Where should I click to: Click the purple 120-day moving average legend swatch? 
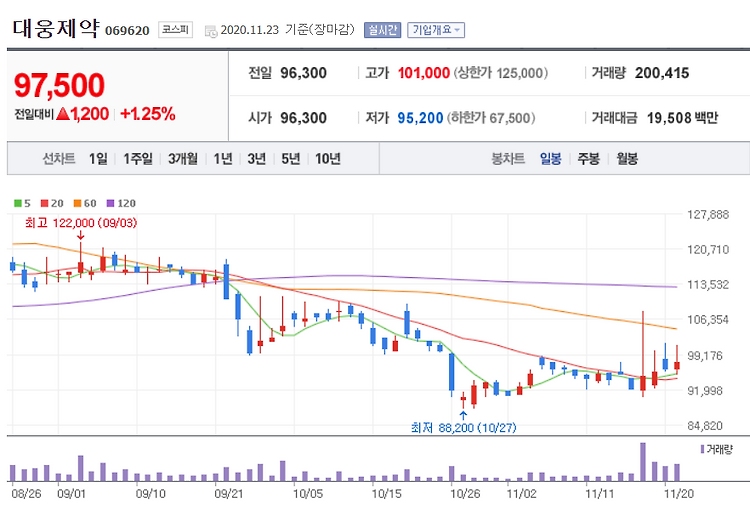tap(110, 203)
